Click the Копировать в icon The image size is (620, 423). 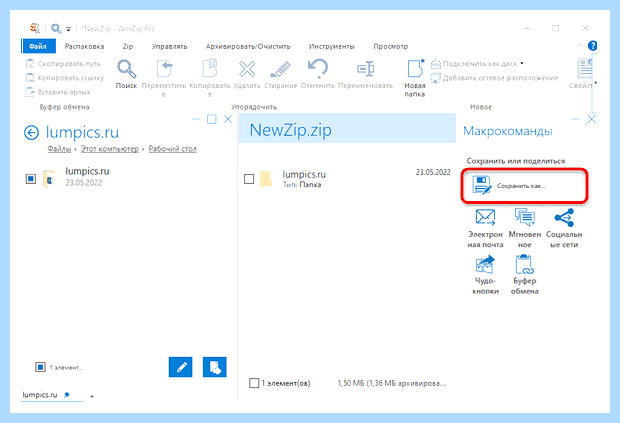click(210, 69)
